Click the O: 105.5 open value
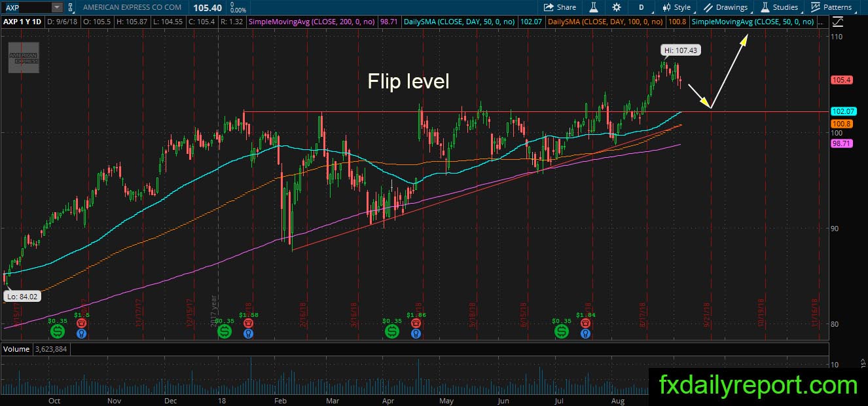The width and height of the screenshot is (868, 406). [99, 22]
